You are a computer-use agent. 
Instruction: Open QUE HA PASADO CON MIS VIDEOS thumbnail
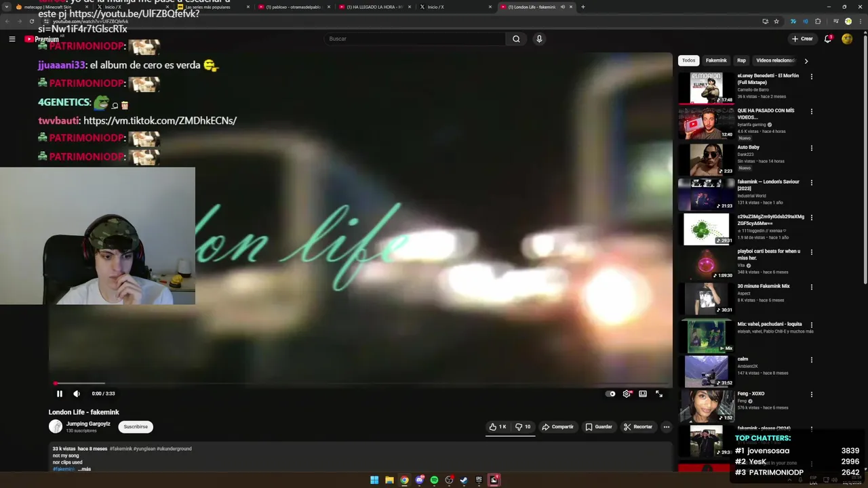(x=706, y=123)
